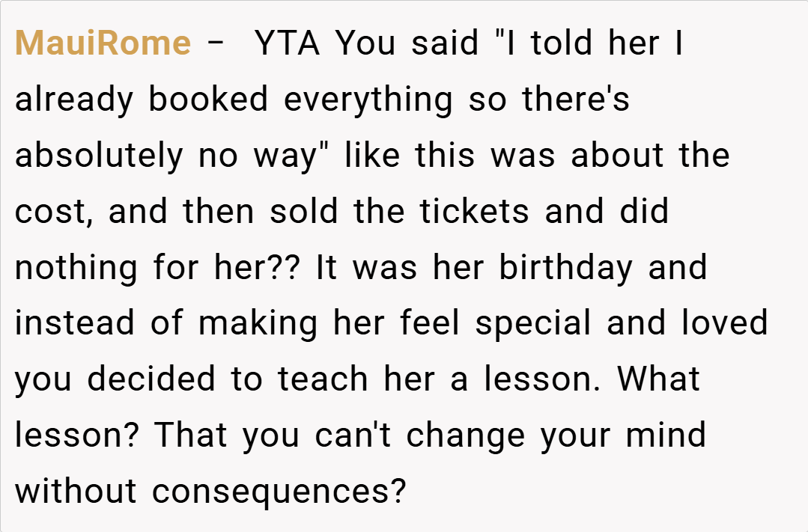Click the phrase "You said" on the first line
The width and height of the screenshot is (808, 532).
tap(407, 43)
